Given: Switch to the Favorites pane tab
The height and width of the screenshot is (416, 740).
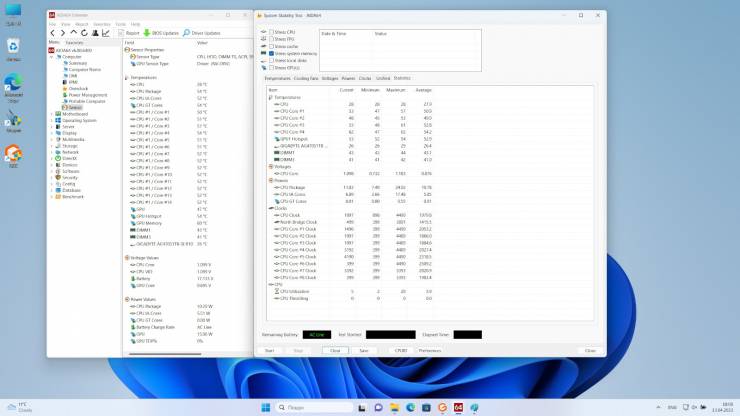Looking at the screenshot, I should click(75, 42).
